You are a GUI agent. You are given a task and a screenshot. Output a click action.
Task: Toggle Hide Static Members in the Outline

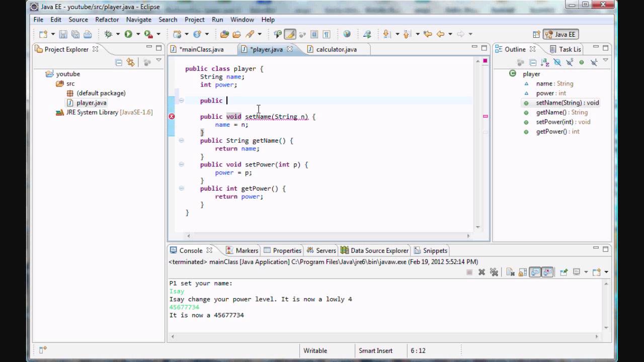coord(570,62)
